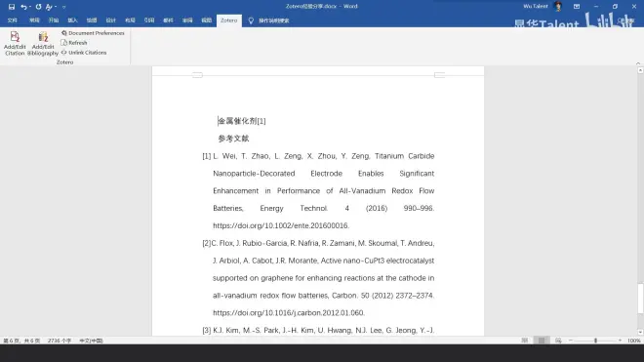The height and width of the screenshot is (362, 644).
Task: Click the 参考文献 heading
Action: coord(233,139)
